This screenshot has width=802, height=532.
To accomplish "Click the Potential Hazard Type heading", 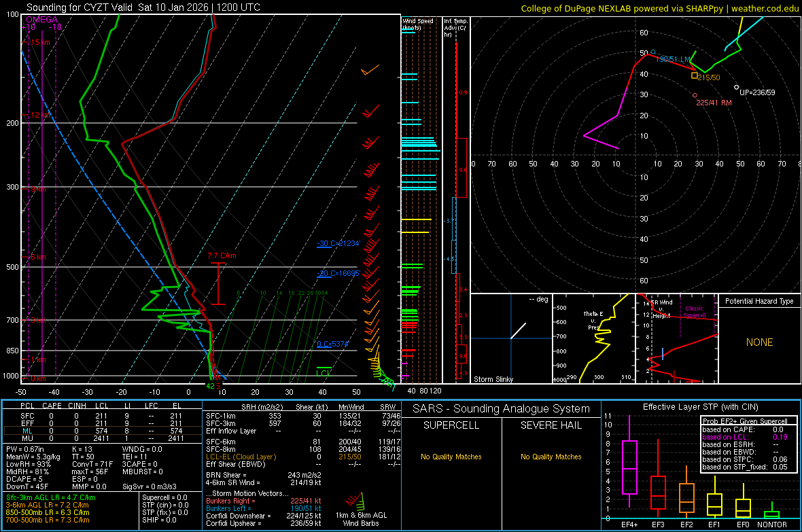I will pyautogui.click(x=759, y=301).
